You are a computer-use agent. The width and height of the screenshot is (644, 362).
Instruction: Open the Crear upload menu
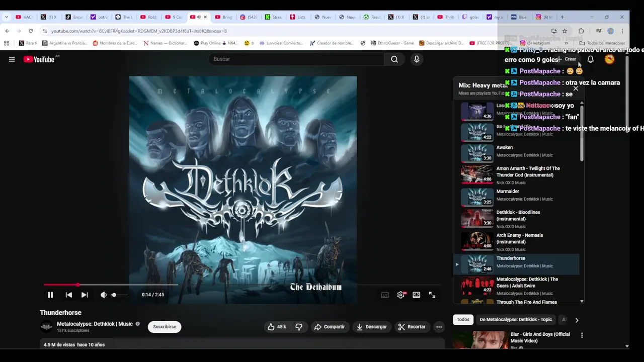click(x=567, y=59)
